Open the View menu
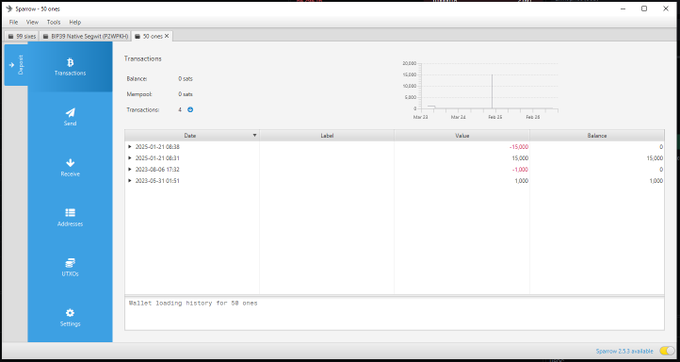 pyautogui.click(x=32, y=22)
